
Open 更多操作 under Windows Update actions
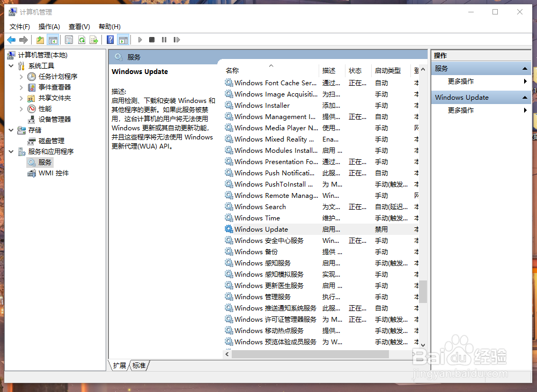click(x=461, y=110)
